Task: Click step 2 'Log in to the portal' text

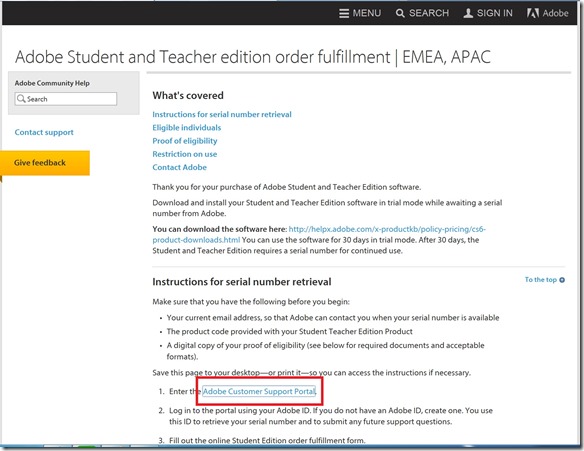Action: click(331, 416)
